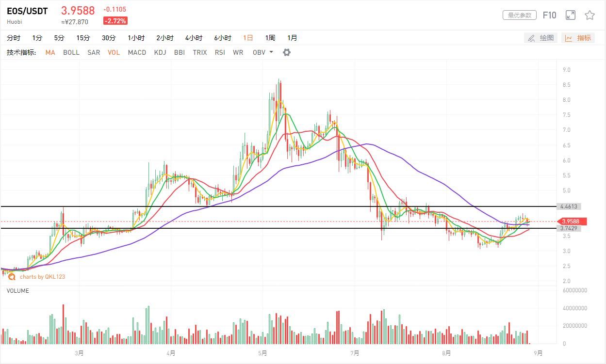This screenshot has width=606, height=364.
Task: Click the EOS/USDT pair title
Action: point(27,11)
